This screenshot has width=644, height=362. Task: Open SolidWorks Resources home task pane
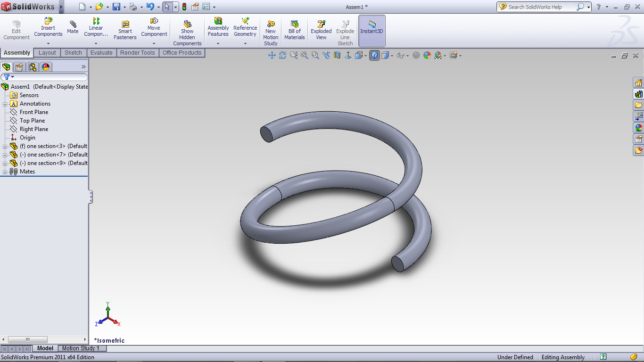point(639,83)
